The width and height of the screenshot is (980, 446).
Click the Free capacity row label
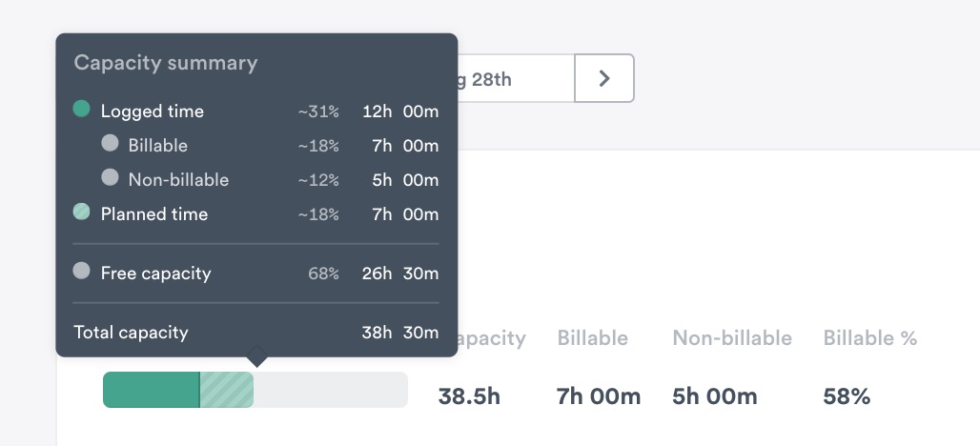pos(155,274)
